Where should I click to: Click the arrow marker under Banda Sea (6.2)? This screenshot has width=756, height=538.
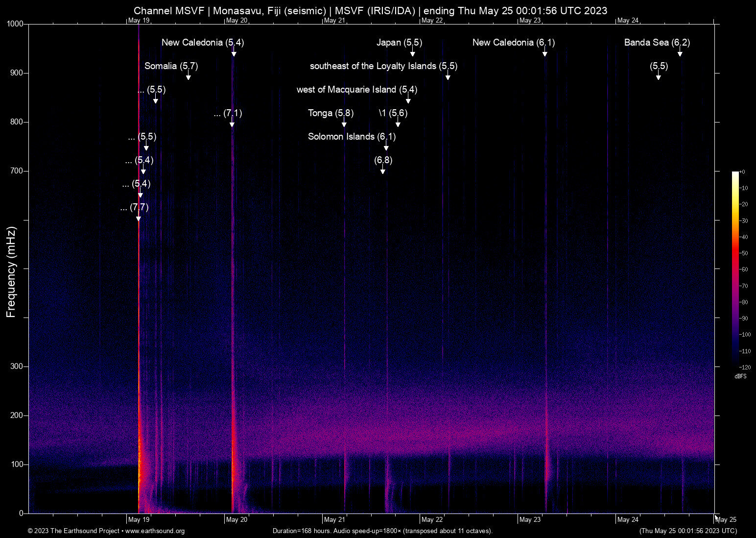tap(680, 53)
